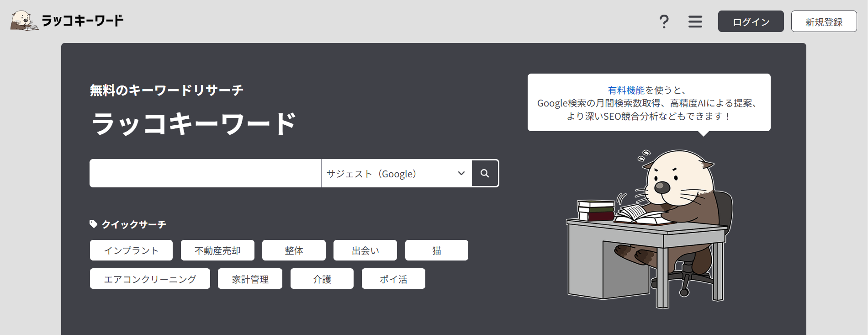Click the ログイン button
The image size is (868, 335).
(x=751, y=21)
